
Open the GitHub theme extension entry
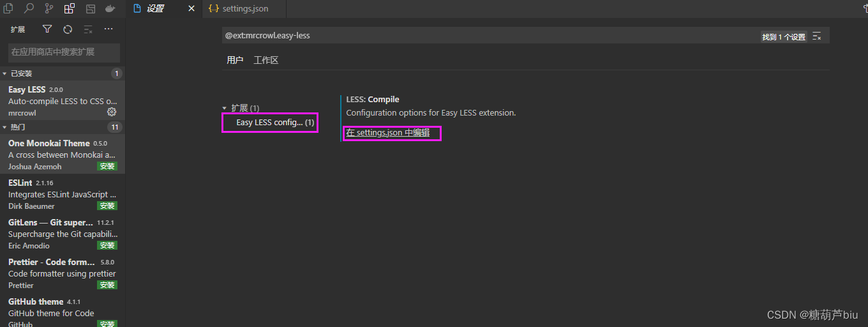coord(63,310)
